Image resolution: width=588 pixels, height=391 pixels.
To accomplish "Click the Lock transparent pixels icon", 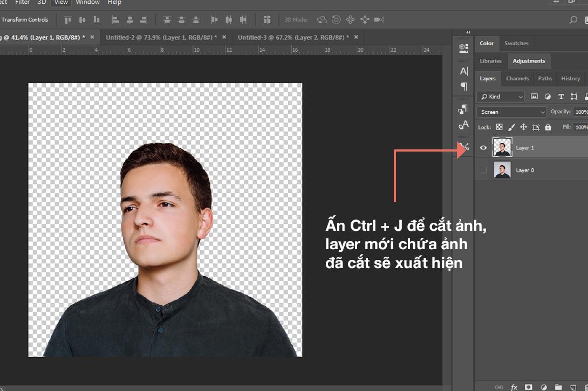I will click(498, 127).
